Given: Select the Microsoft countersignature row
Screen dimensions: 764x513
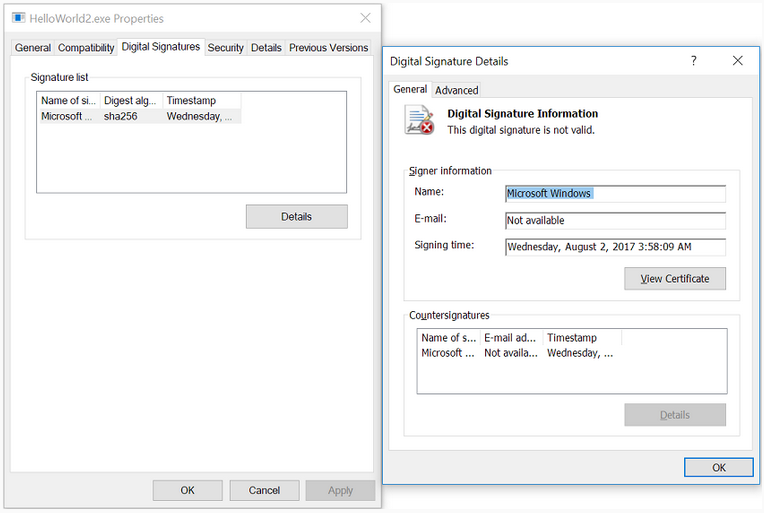Looking at the screenshot, I should (516, 353).
